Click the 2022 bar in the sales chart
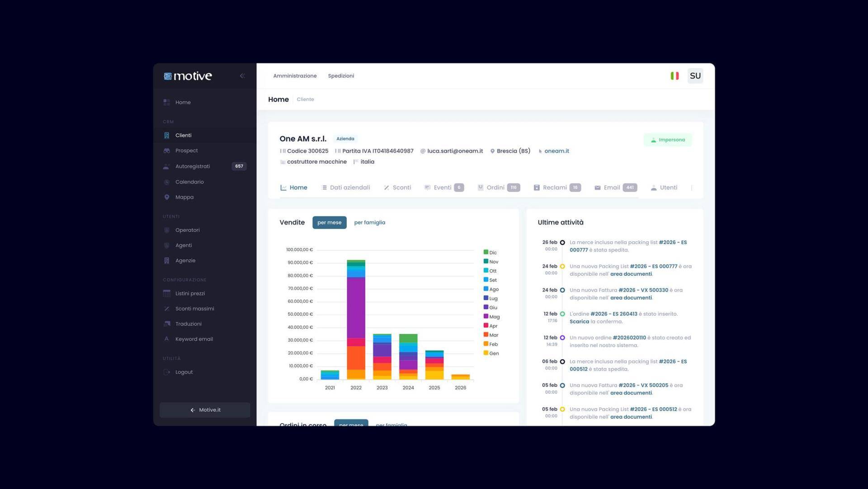The image size is (868, 489). [x=356, y=316]
